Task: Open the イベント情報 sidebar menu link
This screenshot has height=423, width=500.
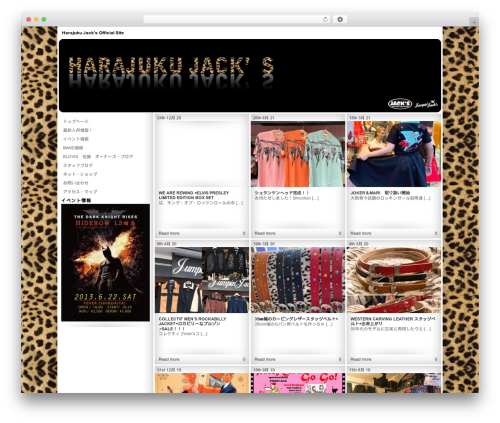Action: tap(76, 139)
